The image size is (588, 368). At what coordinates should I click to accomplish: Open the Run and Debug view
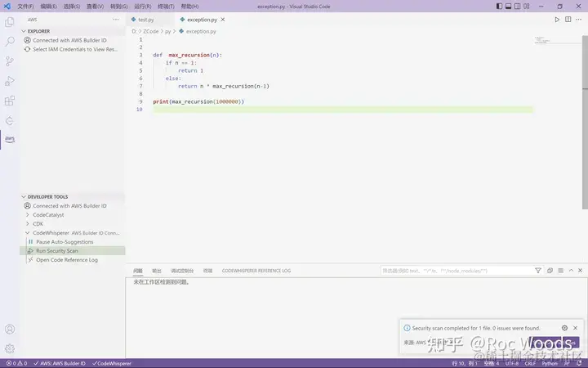[10, 81]
